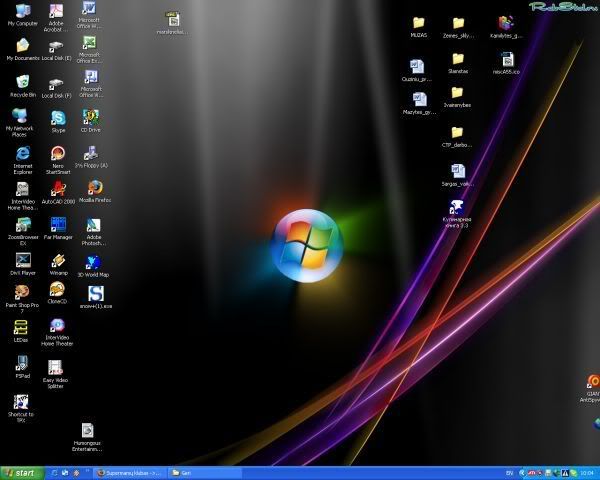The height and width of the screenshot is (480, 600).
Task: Open the Local Disk (F) shortcut
Action: 56,88
